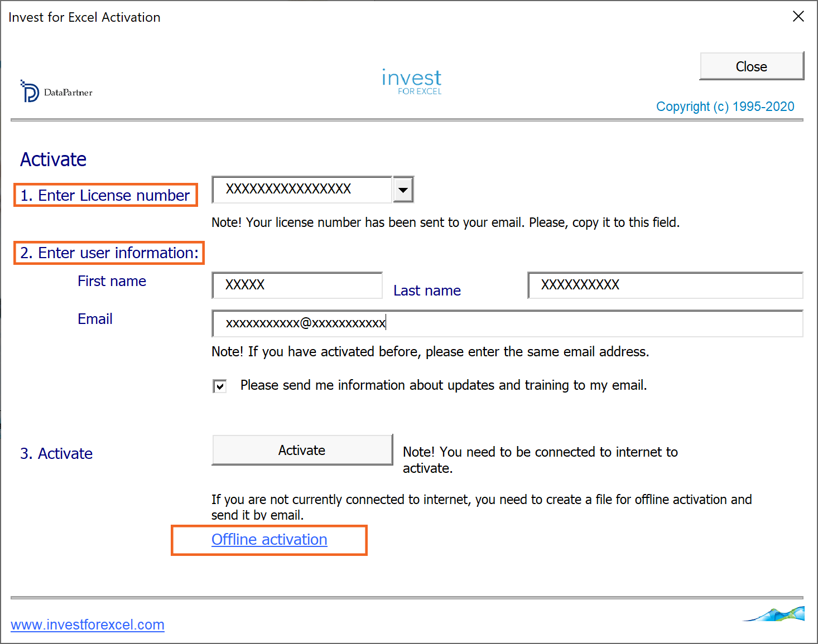The image size is (818, 644).
Task: Open the www.investforexcel.com link
Action: coord(88,624)
